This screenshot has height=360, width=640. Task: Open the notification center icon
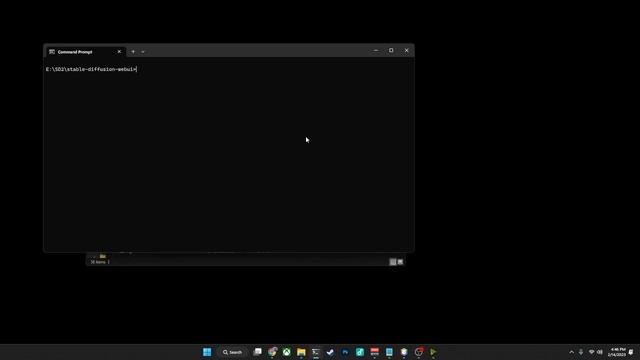631,352
